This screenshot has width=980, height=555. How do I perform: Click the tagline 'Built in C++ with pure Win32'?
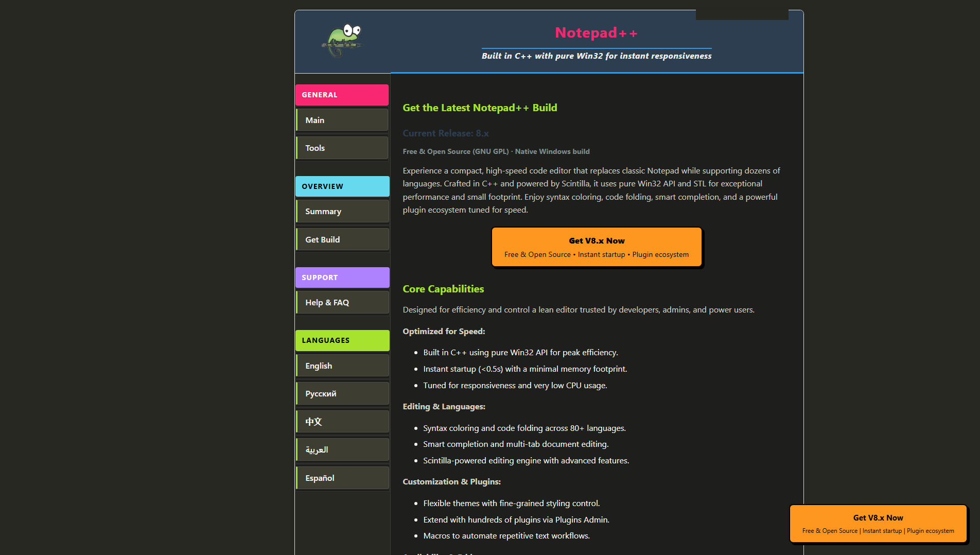(x=597, y=56)
